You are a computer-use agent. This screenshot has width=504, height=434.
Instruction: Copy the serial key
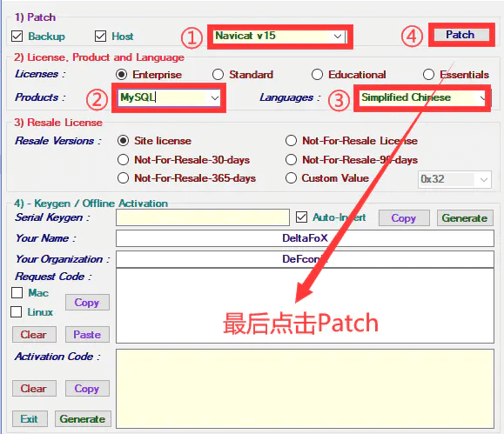pos(404,218)
